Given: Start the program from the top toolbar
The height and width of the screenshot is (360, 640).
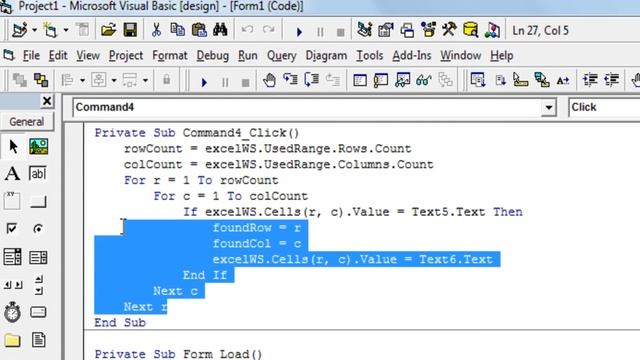Looking at the screenshot, I should [299, 32].
